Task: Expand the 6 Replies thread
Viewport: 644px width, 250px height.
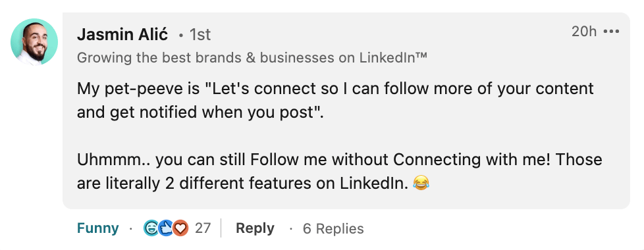Action: 333,229
